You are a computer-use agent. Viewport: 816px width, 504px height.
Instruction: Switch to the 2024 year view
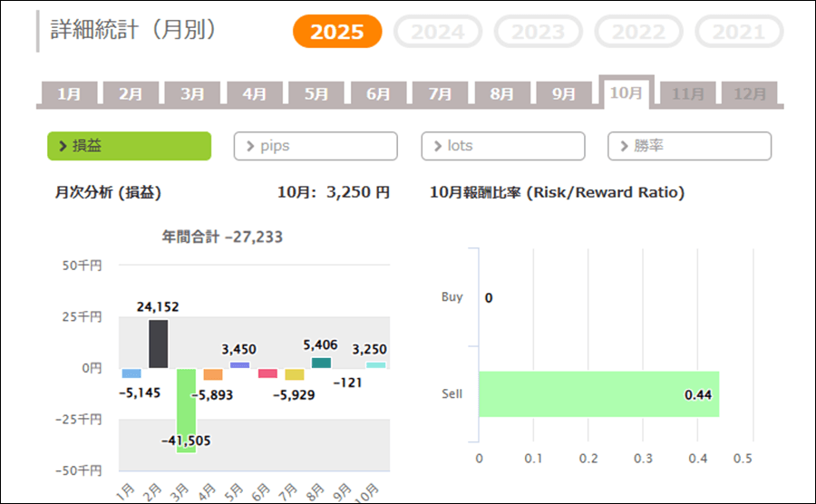click(437, 32)
